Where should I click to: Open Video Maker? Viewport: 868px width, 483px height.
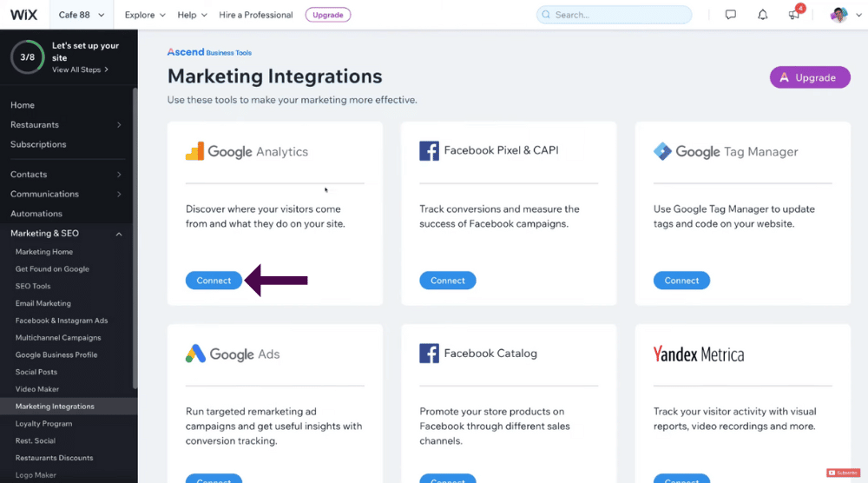click(x=37, y=389)
